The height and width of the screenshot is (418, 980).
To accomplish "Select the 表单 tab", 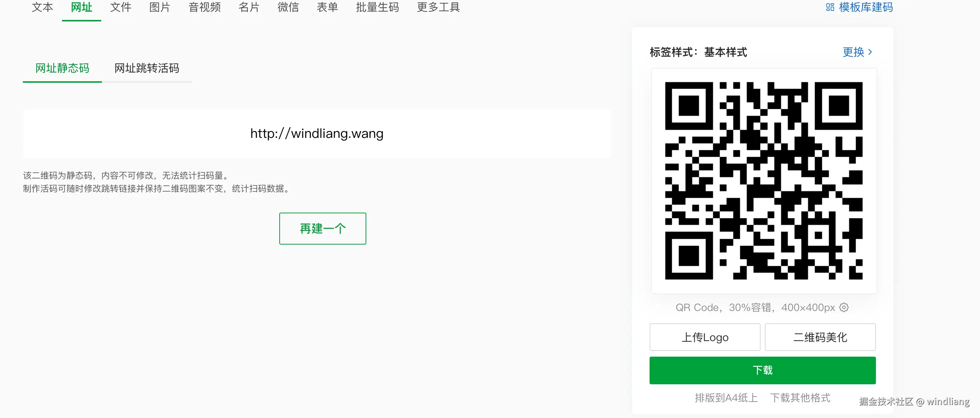I will click(x=327, y=7).
